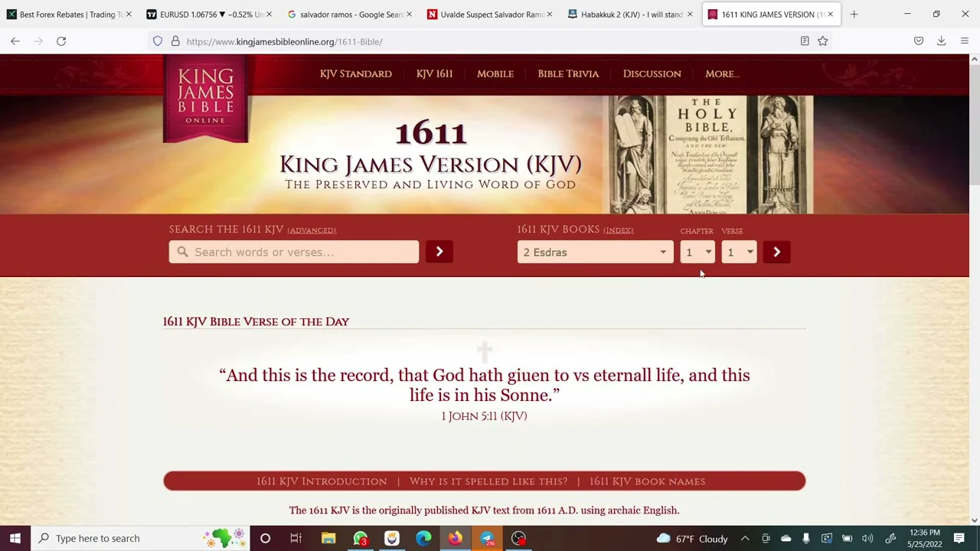
Task: Open the KJV 1611 menu item
Action: point(434,73)
